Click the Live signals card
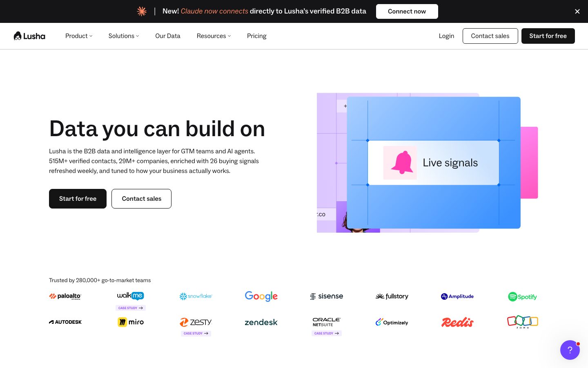This screenshot has height=368, width=588. (x=433, y=163)
